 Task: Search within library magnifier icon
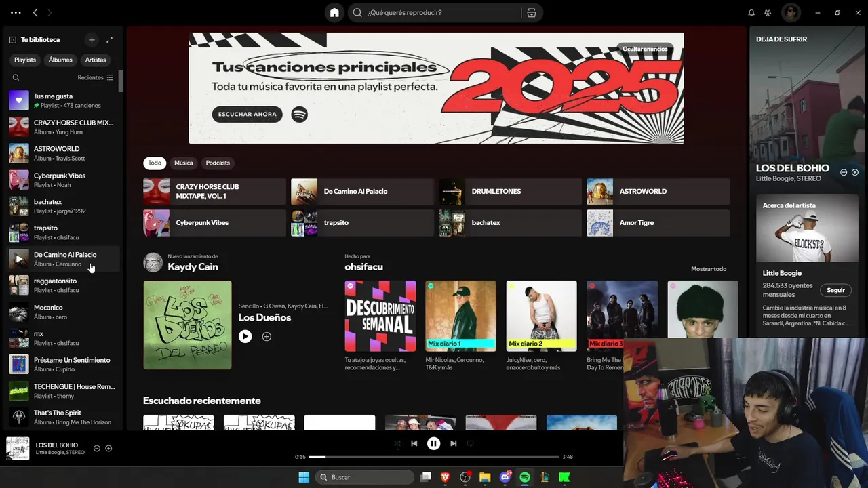click(x=16, y=77)
